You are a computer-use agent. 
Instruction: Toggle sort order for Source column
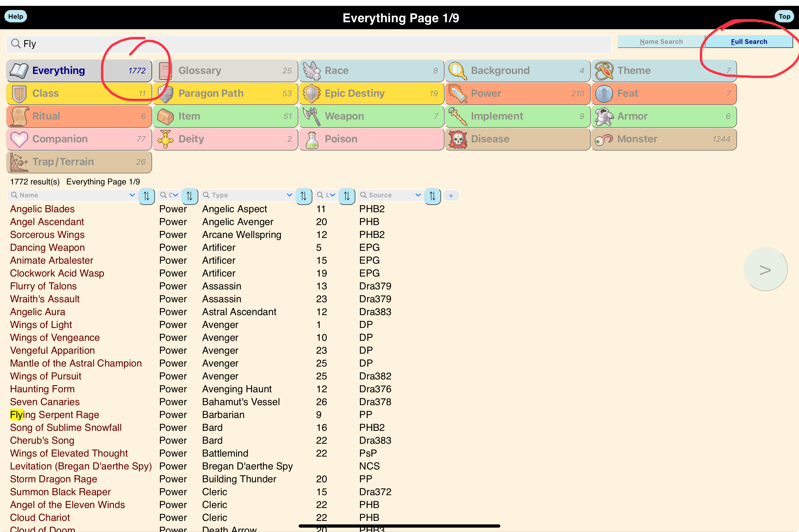coord(433,196)
